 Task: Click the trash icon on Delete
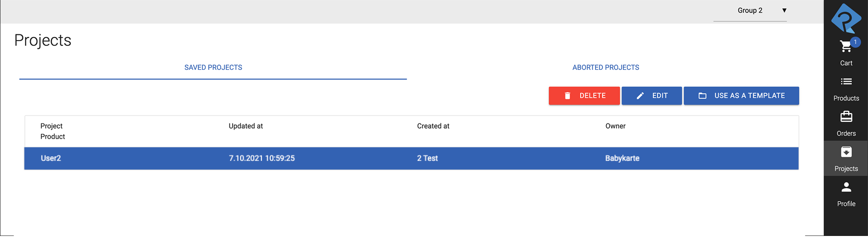pyautogui.click(x=568, y=96)
